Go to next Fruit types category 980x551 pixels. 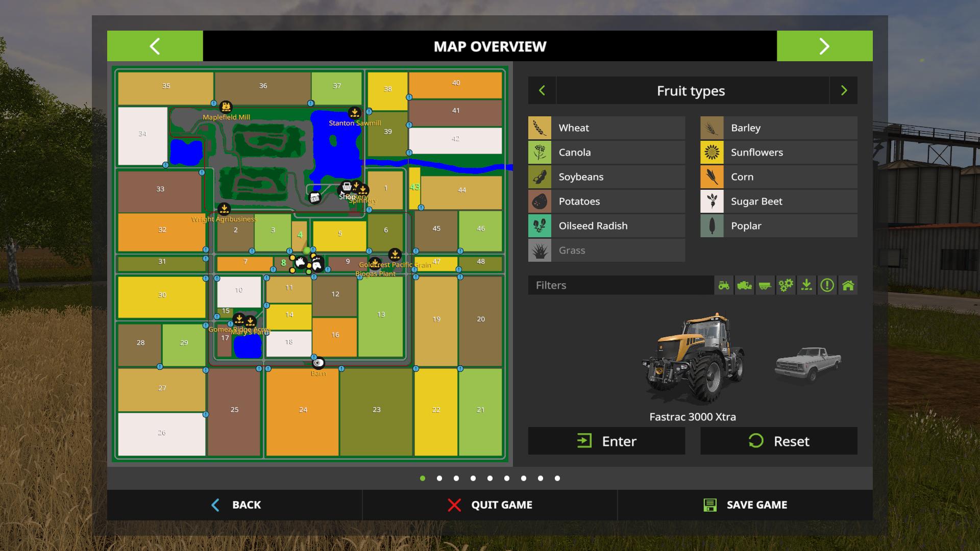844,91
